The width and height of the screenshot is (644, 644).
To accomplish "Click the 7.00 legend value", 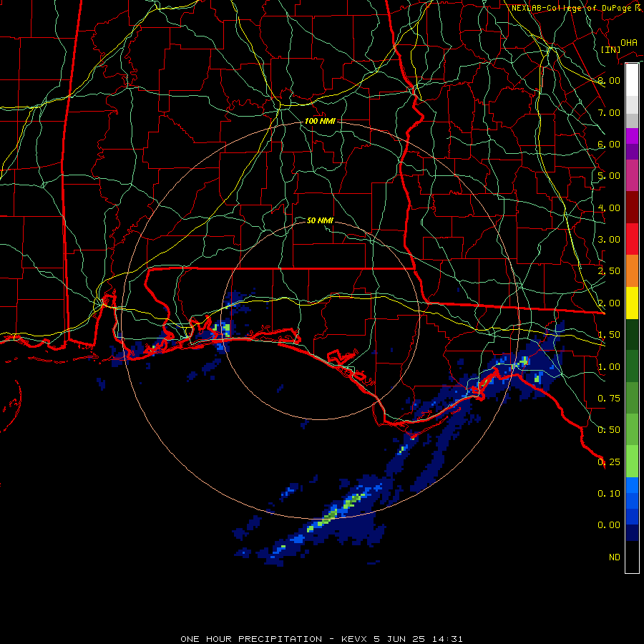I will coord(609,112).
